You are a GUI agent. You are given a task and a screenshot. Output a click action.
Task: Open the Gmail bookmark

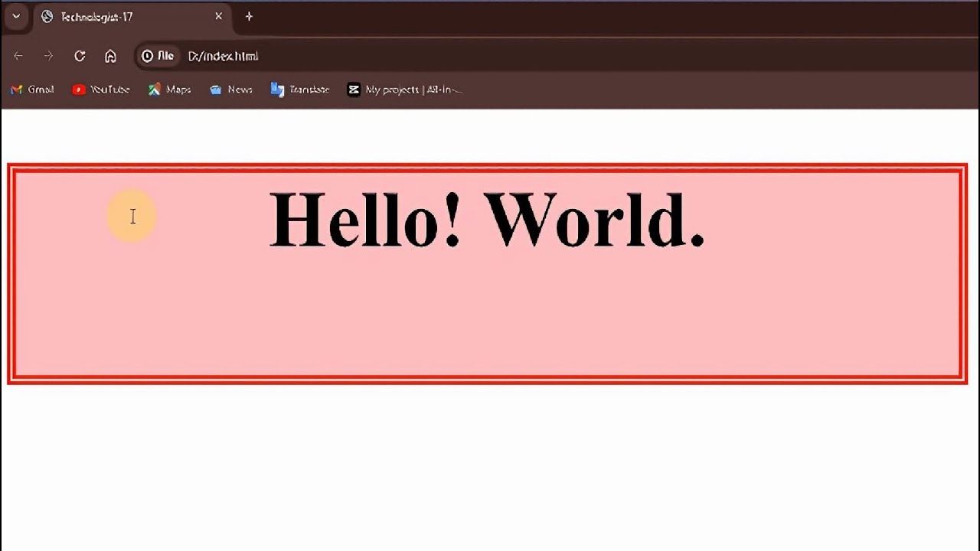click(x=32, y=90)
